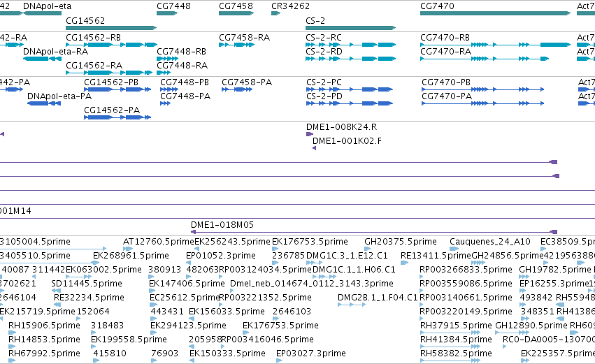Screen dimensions: 595x364
Task: Open EST RP003220149.5prime
Action: [466, 312]
